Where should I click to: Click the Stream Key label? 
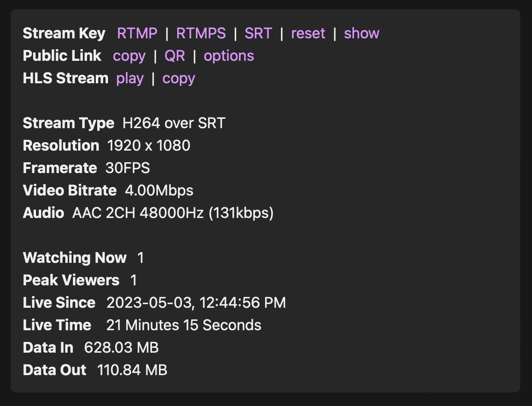(x=64, y=33)
